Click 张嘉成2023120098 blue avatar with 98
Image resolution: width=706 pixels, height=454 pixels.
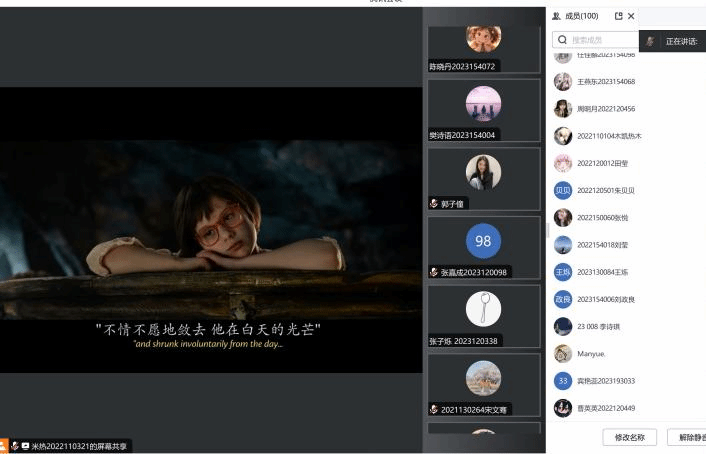tap(483, 241)
